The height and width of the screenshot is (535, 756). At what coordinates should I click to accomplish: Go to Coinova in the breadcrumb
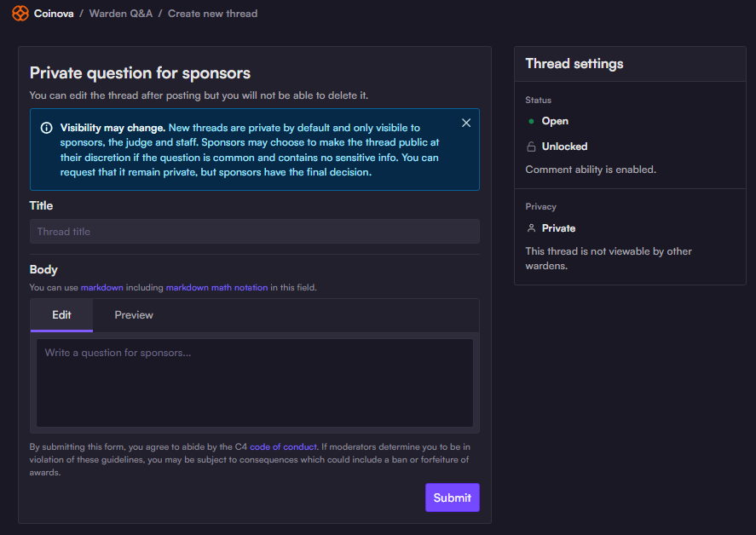point(54,14)
